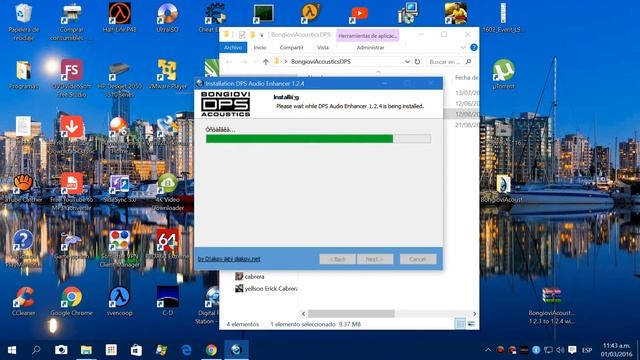The image size is (640, 360).
Task: Launch the 4K Video Downloader shortcut
Action: [167, 191]
